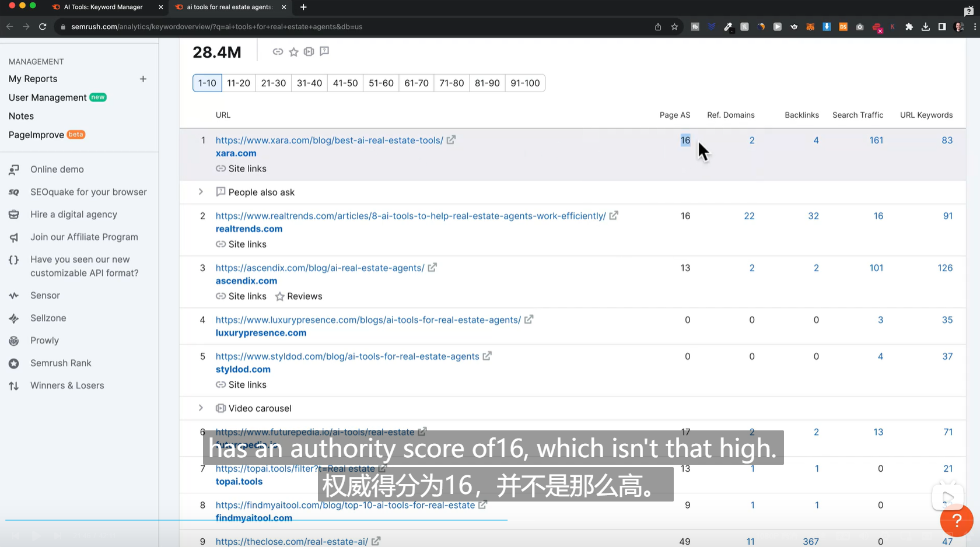Select the 11-20 results range tab
The width and height of the screenshot is (980, 547).
tap(239, 83)
